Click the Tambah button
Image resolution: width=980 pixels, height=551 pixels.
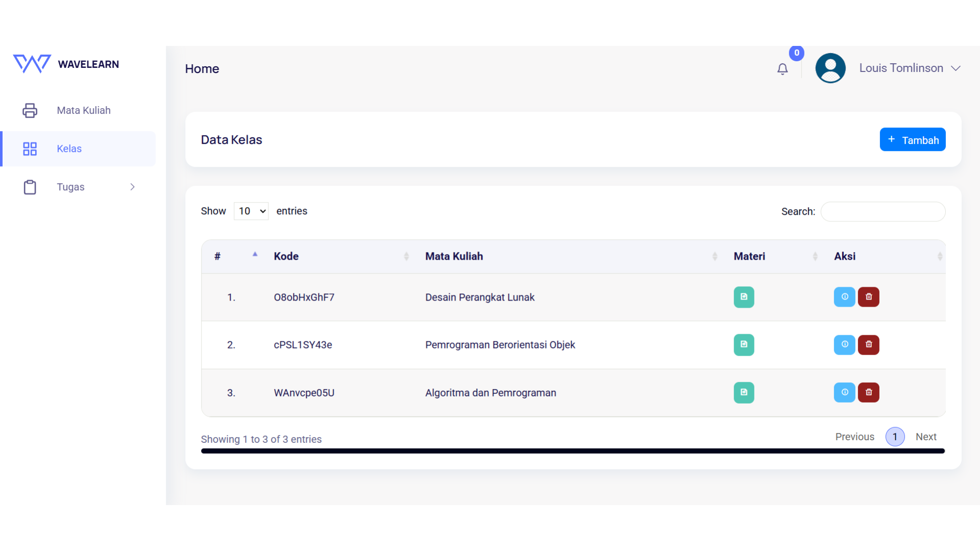913,140
